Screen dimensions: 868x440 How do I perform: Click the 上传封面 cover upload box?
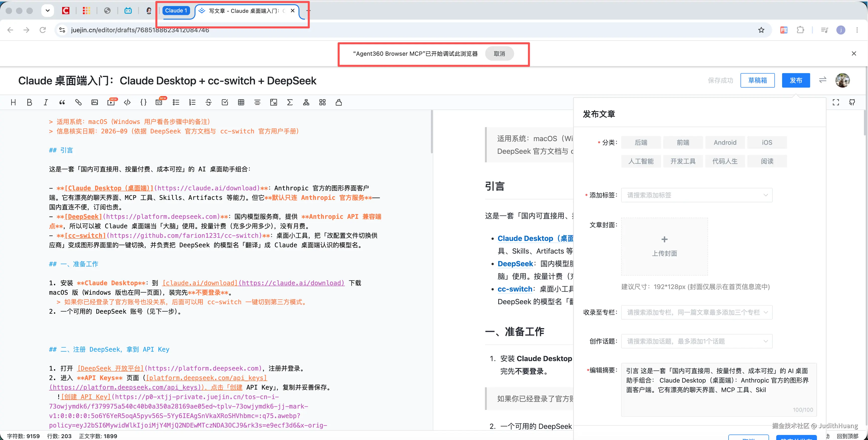(x=664, y=246)
